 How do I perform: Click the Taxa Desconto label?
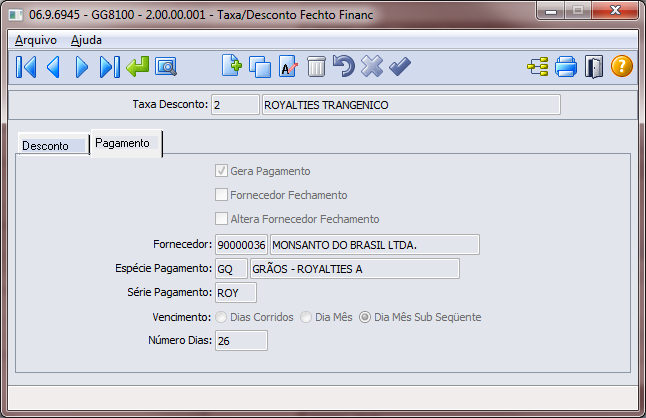(x=170, y=104)
